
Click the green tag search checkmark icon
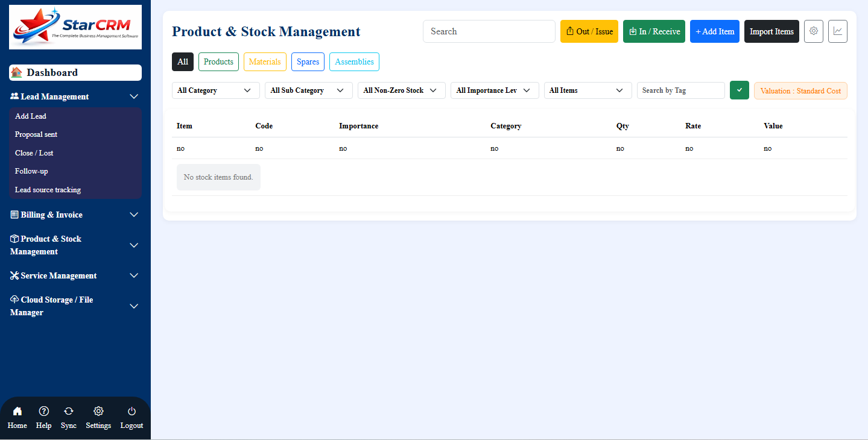pyautogui.click(x=739, y=90)
